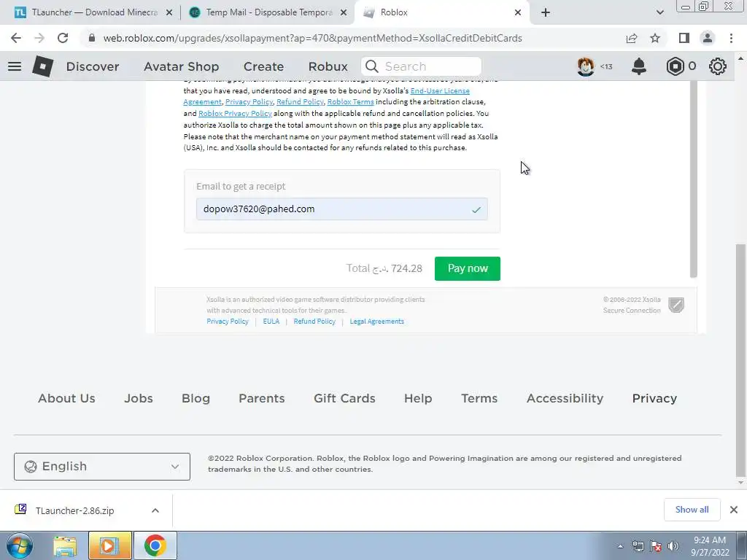Open Xsolla footer Refund Policy link

click(x=314, y=322)
